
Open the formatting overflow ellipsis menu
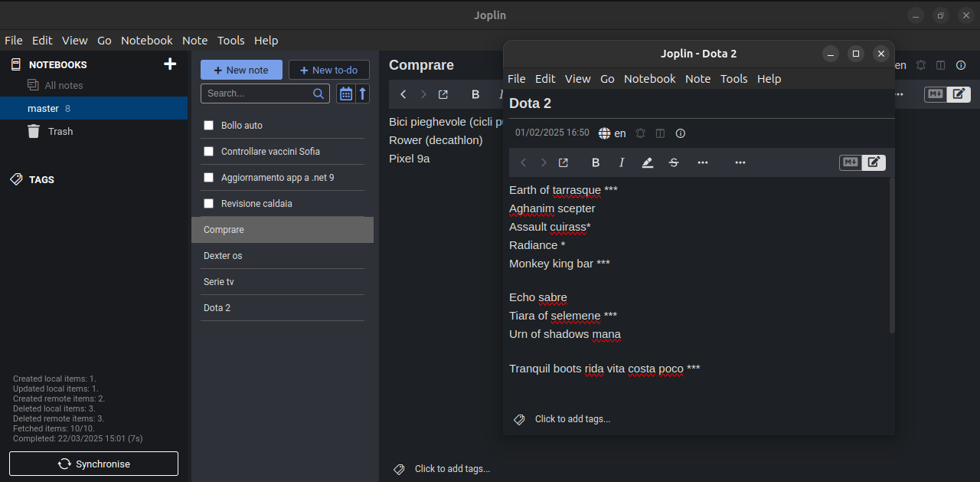(x=702, y=162)
